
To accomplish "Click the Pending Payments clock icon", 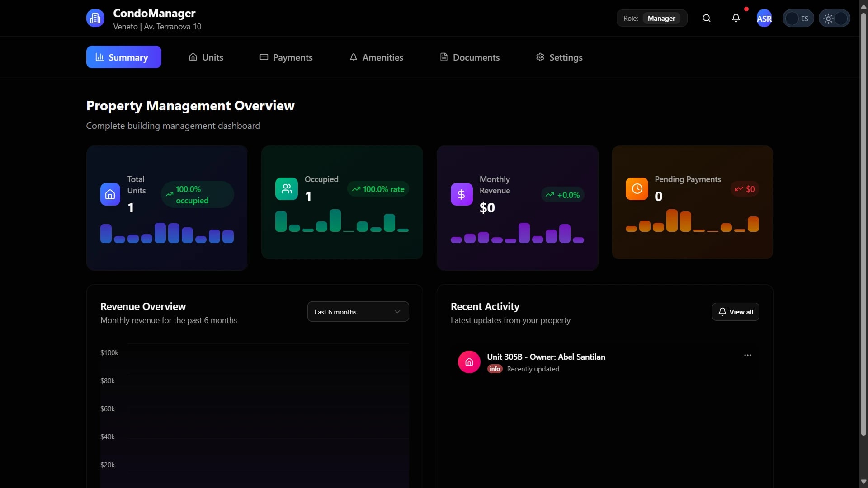I will coord(637,188).
